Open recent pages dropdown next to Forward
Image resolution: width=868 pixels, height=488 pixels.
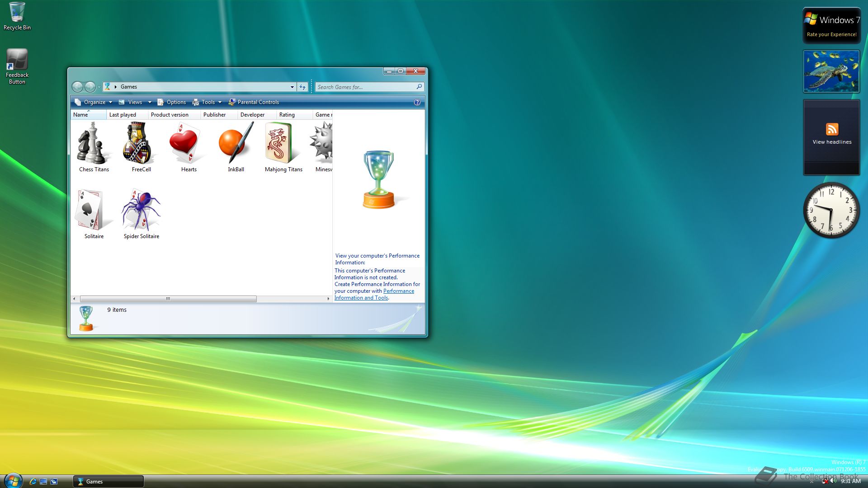tap(99, 87)
